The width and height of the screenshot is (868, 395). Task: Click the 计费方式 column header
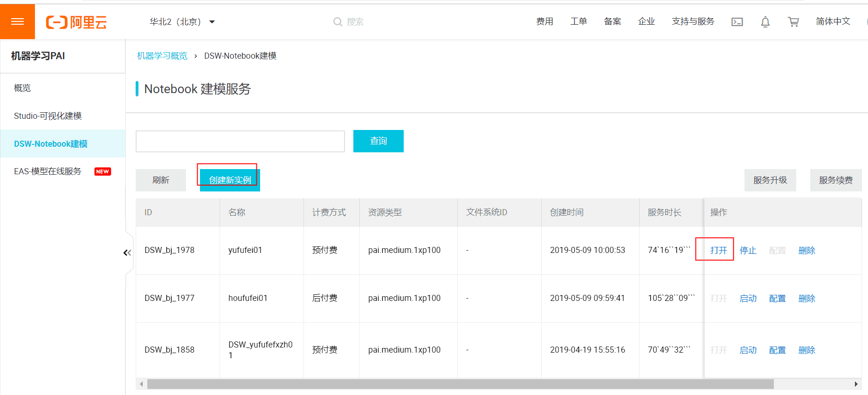click(x=329, y=212)
